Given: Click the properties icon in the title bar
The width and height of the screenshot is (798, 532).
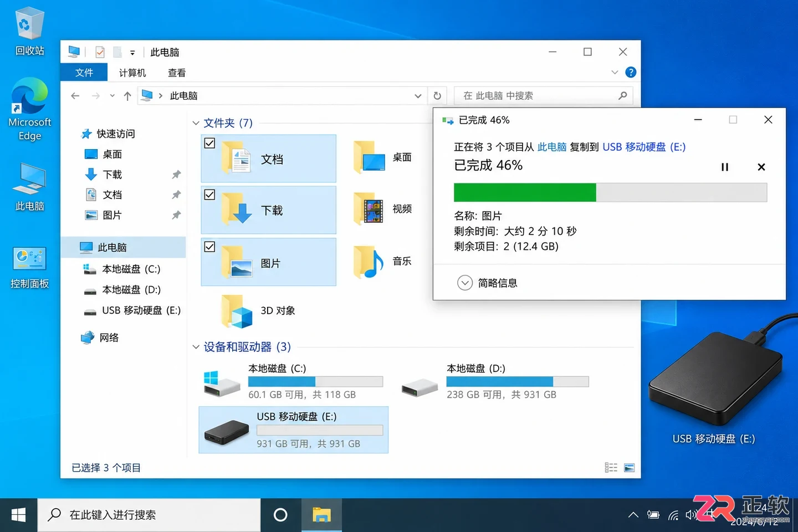Looking at the screenshot, I should point(100,52).
